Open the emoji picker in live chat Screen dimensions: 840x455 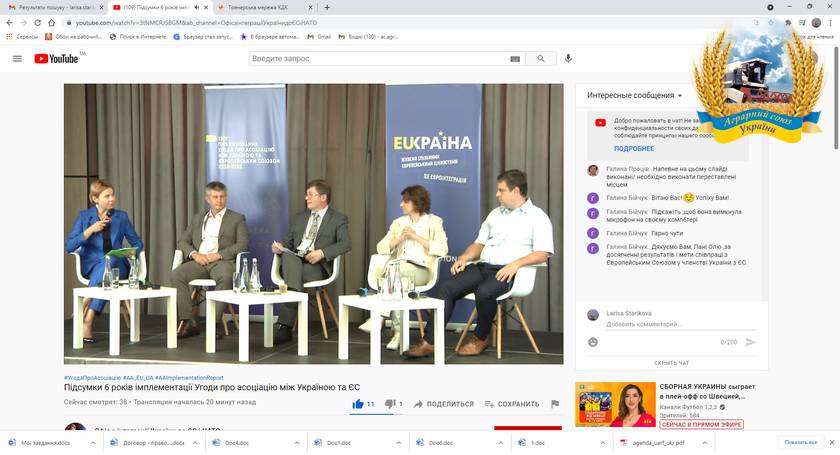tap(592, 342)
